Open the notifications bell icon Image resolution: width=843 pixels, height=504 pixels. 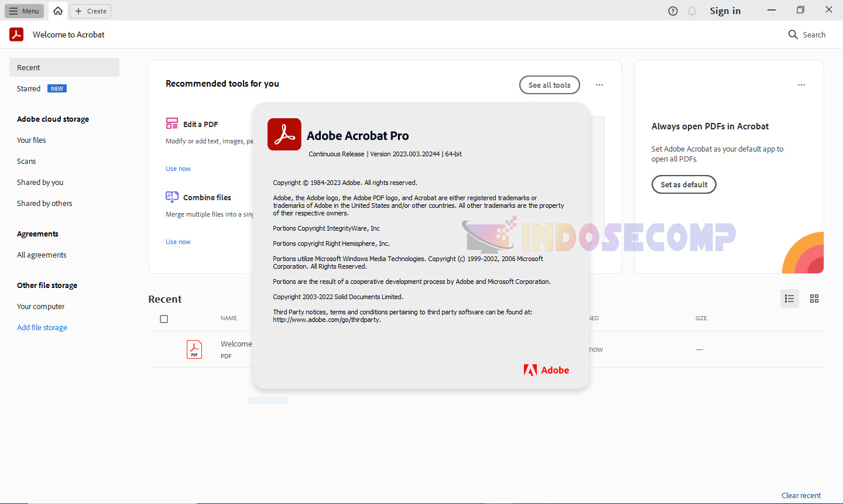click(692, 11)
